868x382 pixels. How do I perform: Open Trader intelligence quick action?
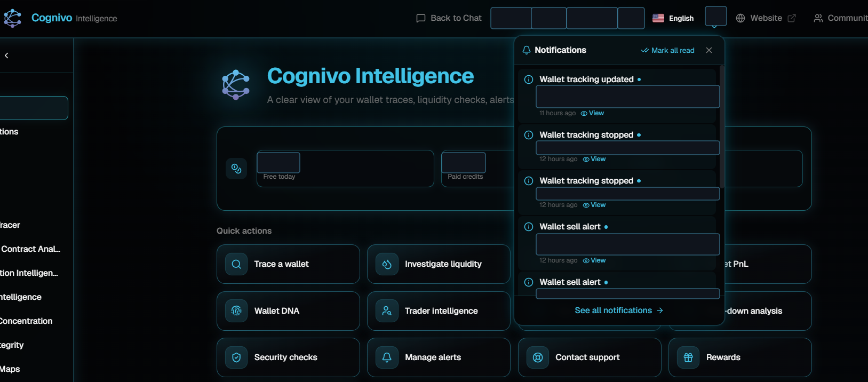click(439, 311)
